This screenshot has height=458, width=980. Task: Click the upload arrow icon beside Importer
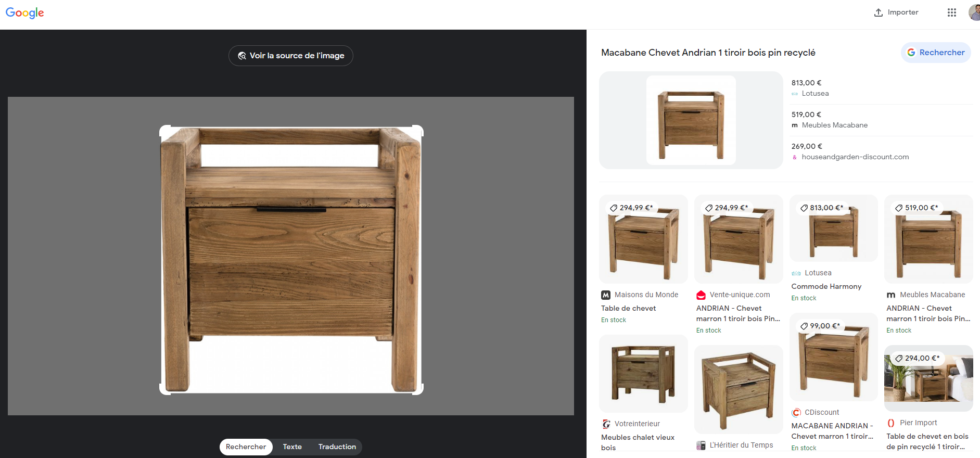[878, 12]
